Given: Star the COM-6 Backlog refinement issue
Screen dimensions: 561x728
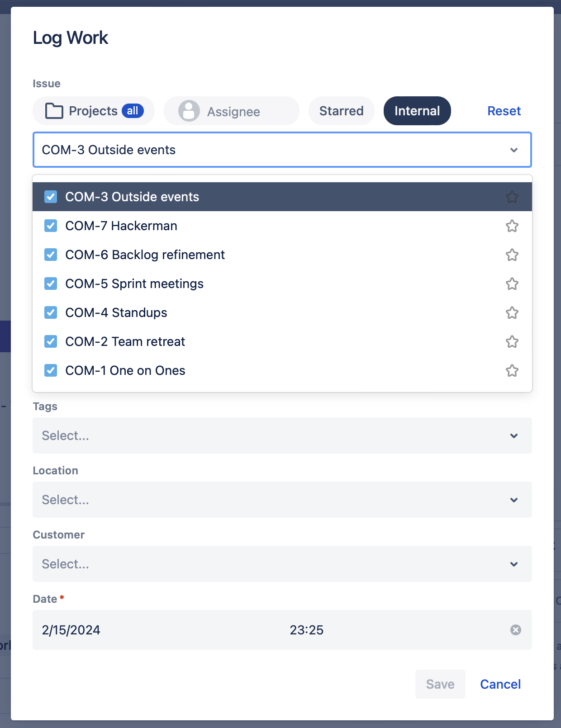Looking at the screenshot, I should pyautogui.click(x=512, y=255).
